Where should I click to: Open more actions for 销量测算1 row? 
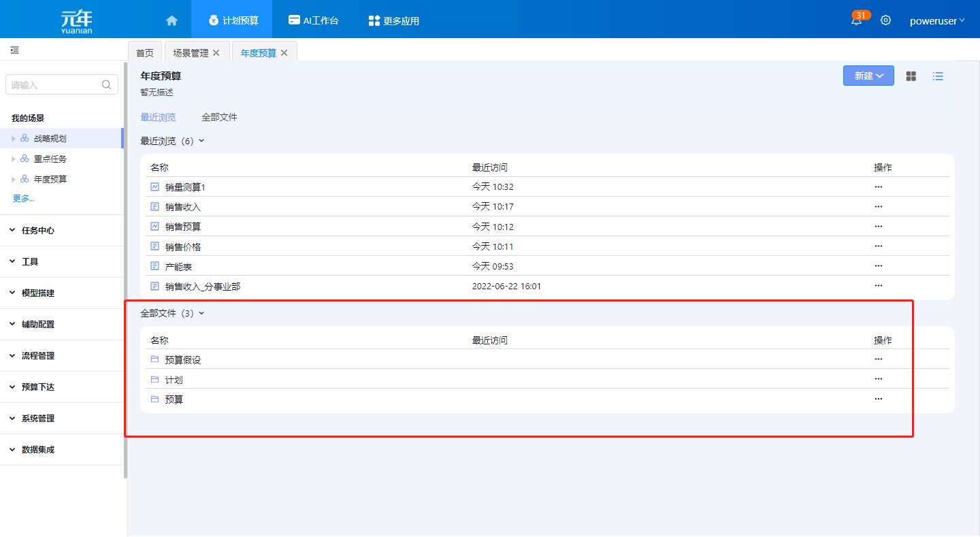[x=878, y=186]
